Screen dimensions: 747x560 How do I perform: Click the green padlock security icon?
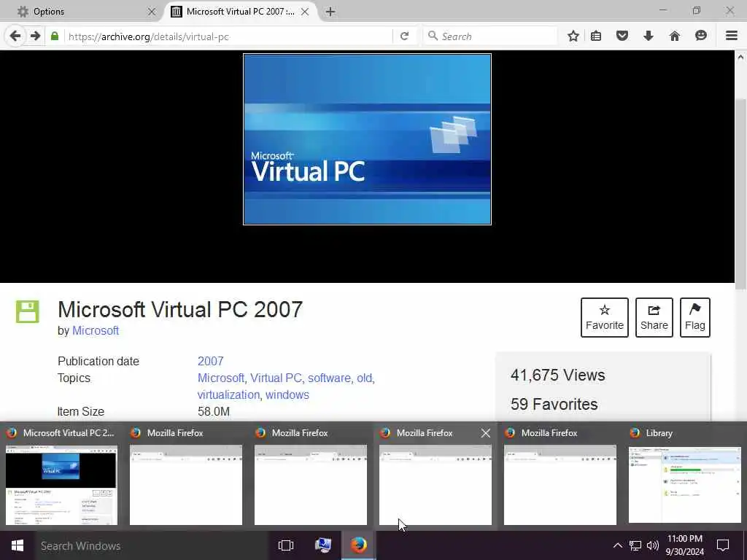coord(55,36)
